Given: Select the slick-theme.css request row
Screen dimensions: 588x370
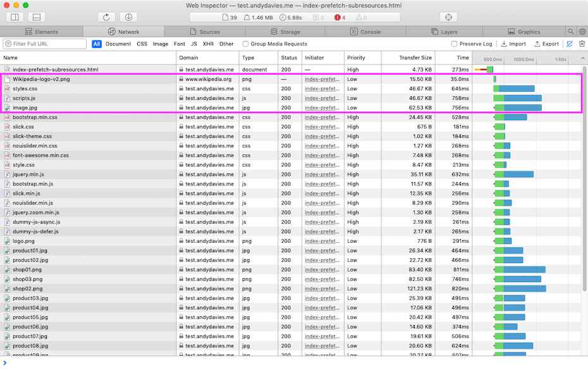Looking at the screenshot, I should [x=292, y=136].
